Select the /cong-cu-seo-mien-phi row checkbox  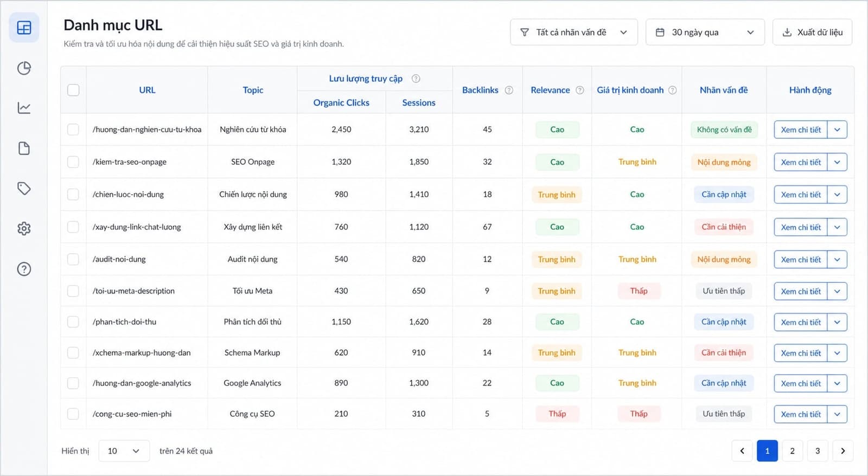pos(73,414)
